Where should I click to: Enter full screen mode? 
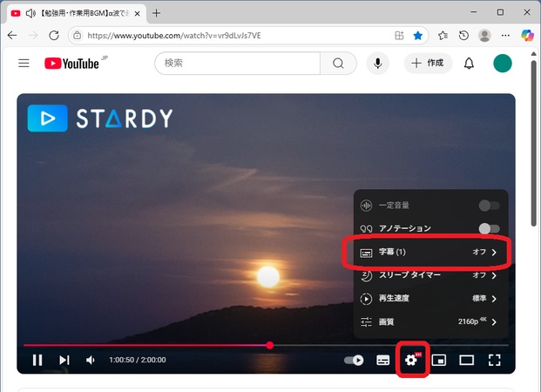[x=495, y=361]
